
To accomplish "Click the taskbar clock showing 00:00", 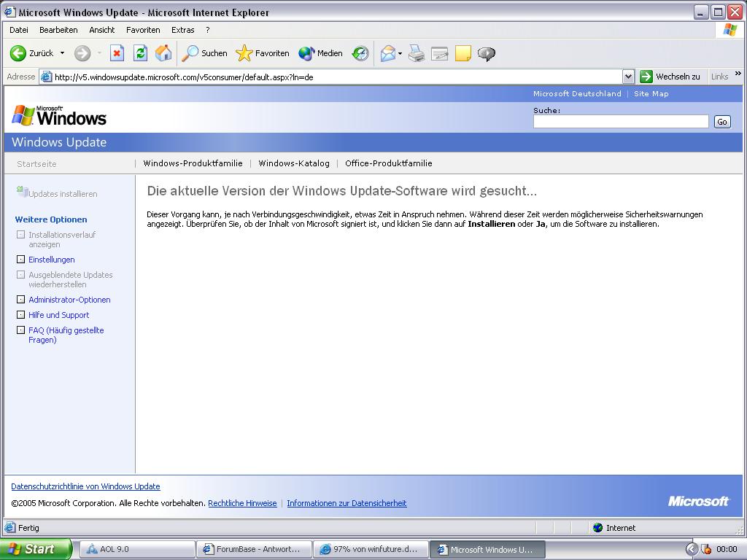I will pos(727,549).
